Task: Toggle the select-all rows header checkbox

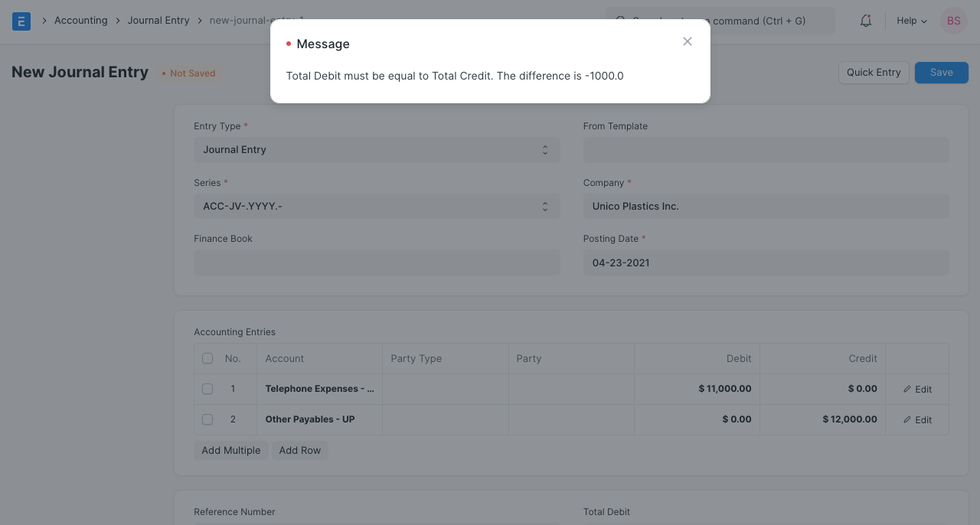Action: pos(207,358)
